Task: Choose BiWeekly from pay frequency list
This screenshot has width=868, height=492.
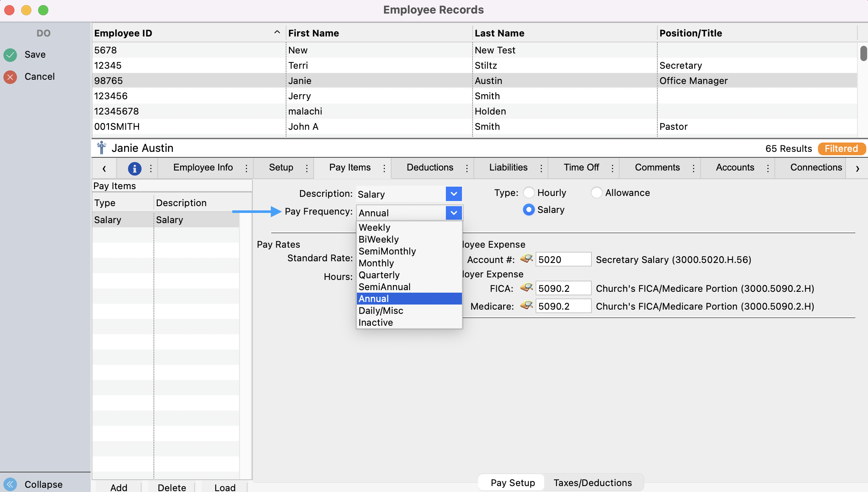Action: coord(378,240)
